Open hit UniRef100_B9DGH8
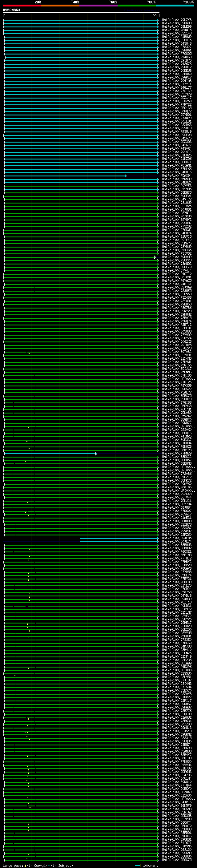Image resolution: width=197 pixels, height=868 pixels. (x=176, y=23)
